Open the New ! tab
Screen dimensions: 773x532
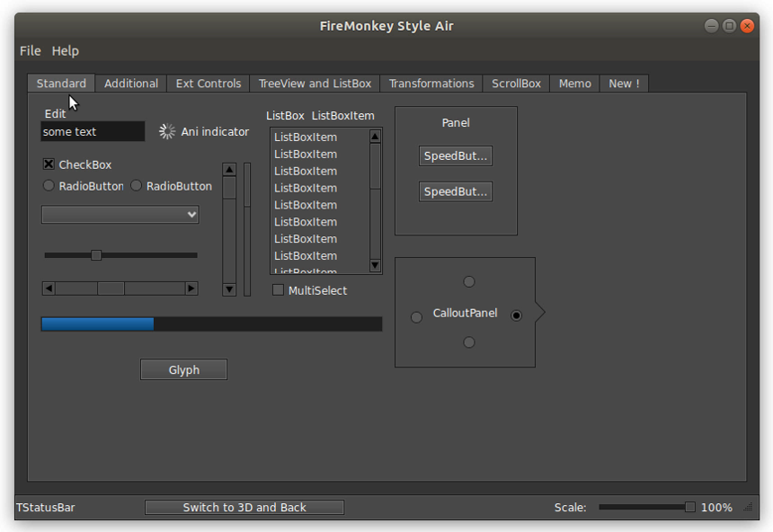click(624, 84)
